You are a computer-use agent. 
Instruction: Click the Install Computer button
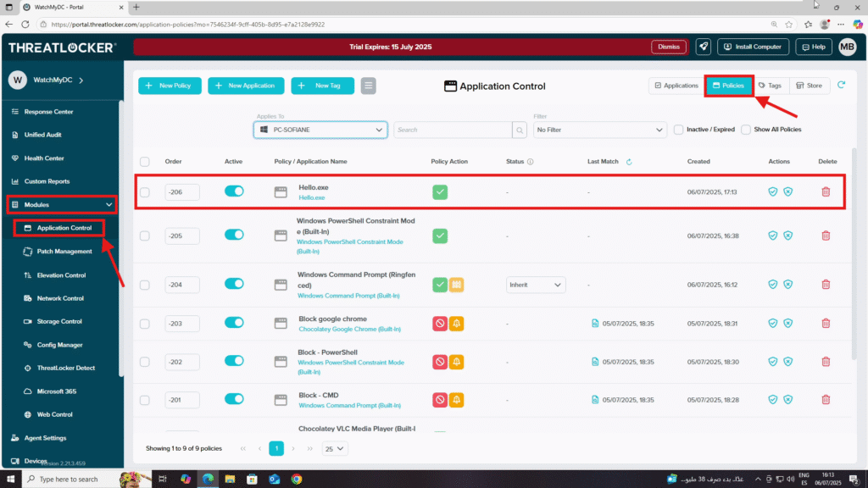click(x=753, y=47)
